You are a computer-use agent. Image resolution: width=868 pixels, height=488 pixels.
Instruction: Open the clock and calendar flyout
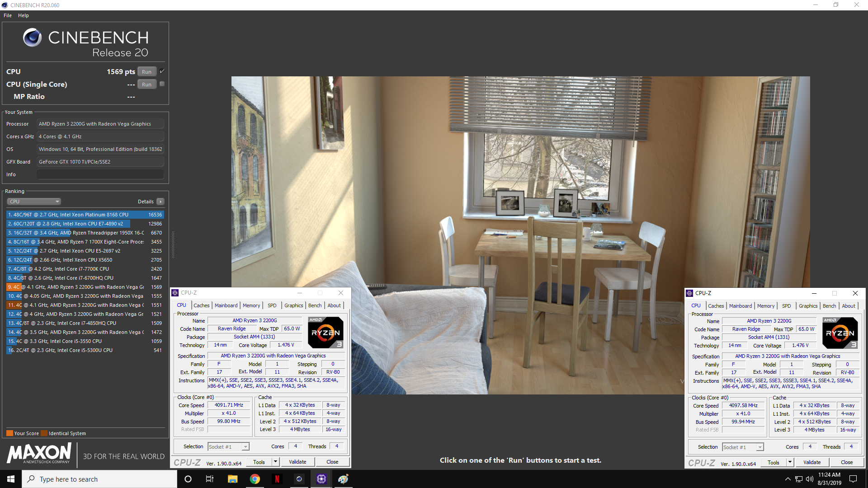[x=829, y=479]
